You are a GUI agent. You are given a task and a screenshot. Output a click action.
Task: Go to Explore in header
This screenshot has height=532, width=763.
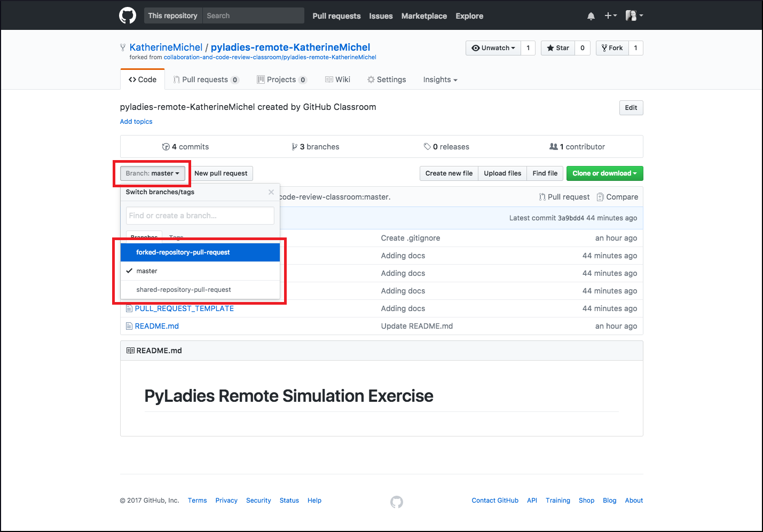click(x=469, y=16)
